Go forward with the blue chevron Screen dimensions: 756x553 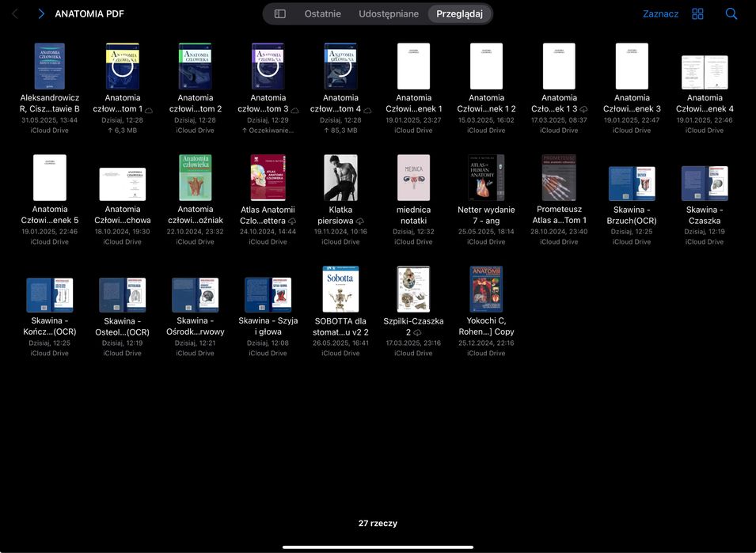click(x=41, y=14)
